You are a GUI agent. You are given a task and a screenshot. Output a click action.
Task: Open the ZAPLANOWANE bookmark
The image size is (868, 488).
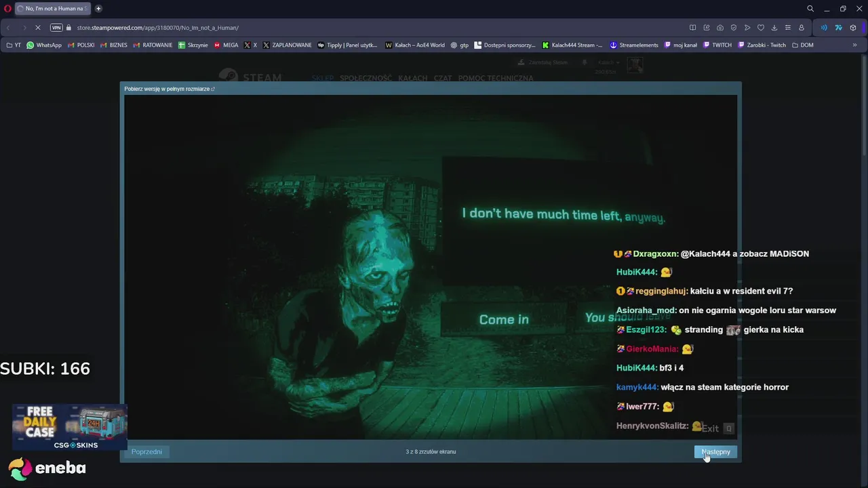[287, 45]
